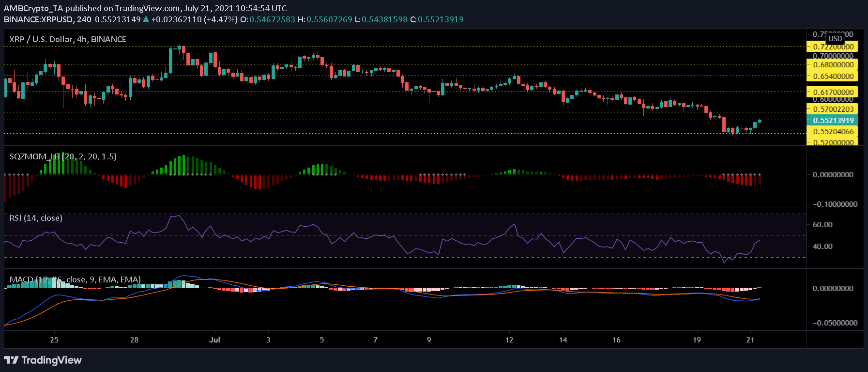Click the 25 date marker on time axis
868x372 pixels.
tap(54, 340)
